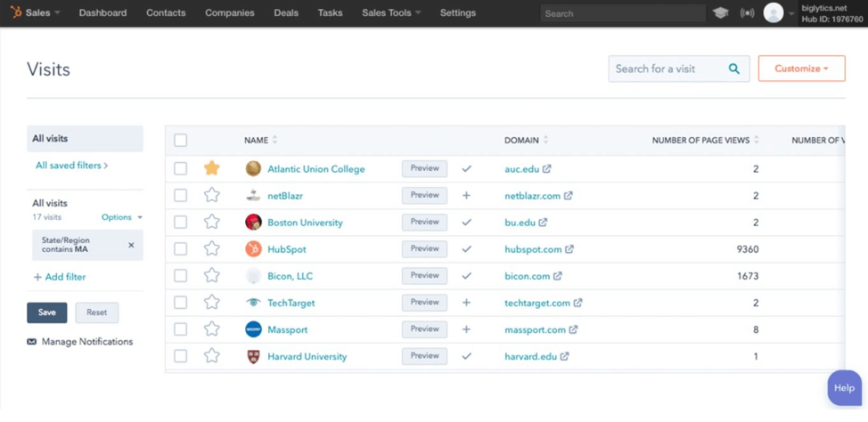Viewport: 868px width, 422px height.
Task: Open the HubSpot Academy graduation cap icon
Action: (x=720, y=12)
